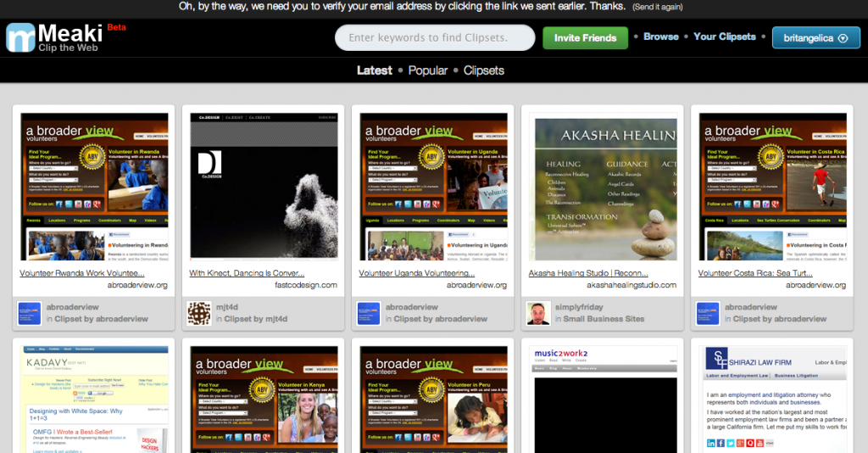The width and height of the screenshot is (868, 453).
Task: Open the Co.Design dancing thumbnail
Action: click(264, 187)
